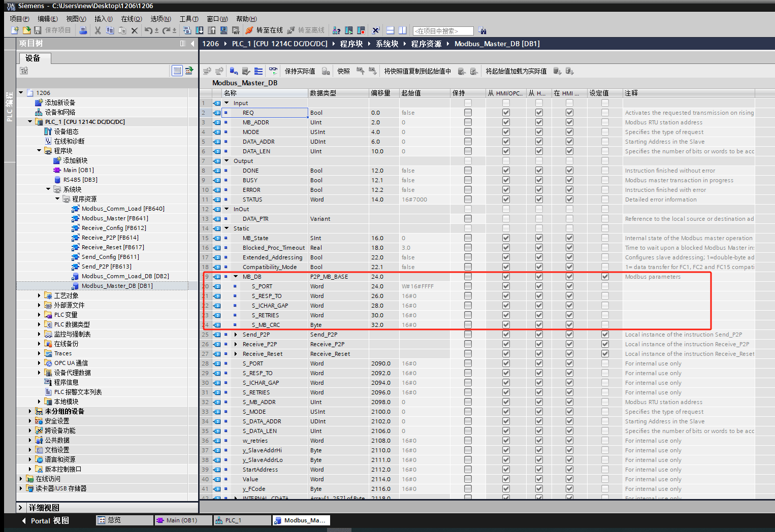Image resolution: width=775 pixels, height=532 pixels.
Task: Click the start simulation icon
Action: (x=223, y=30)
